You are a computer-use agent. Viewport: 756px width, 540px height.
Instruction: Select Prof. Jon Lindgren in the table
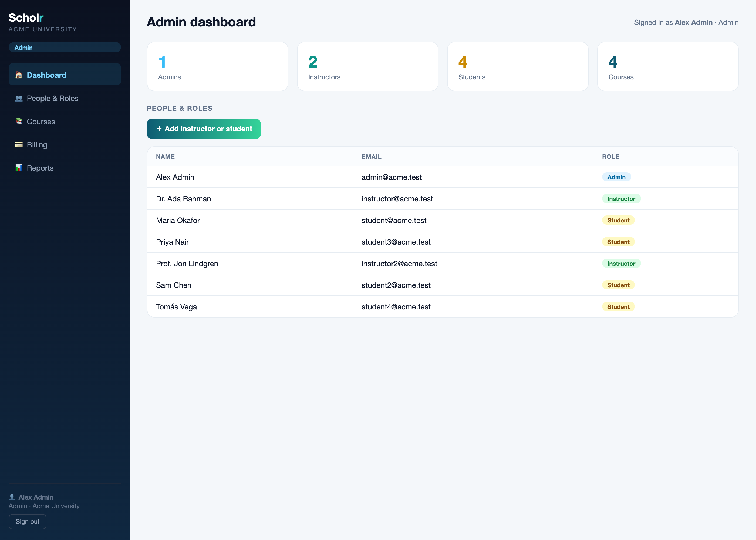(187, 264)
